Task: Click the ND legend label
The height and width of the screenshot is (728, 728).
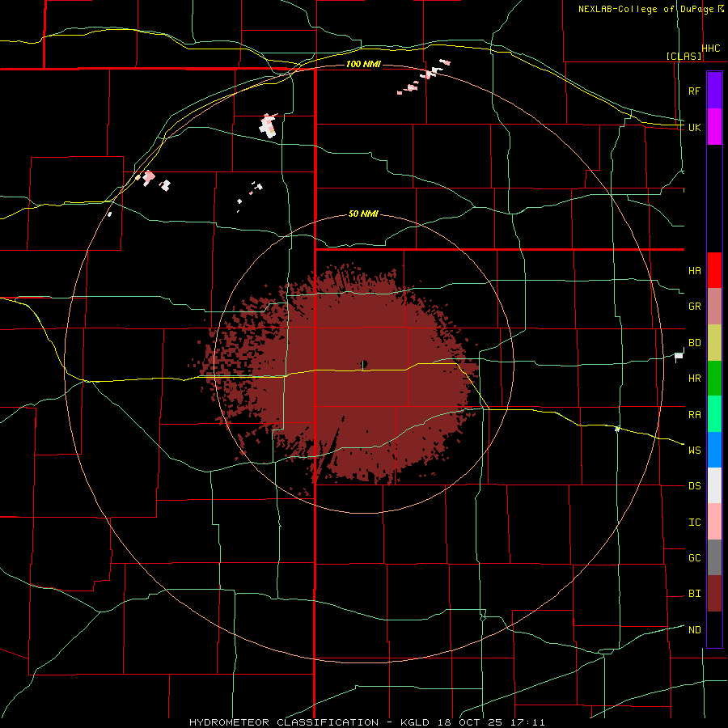Action: (x=694, y=629)
